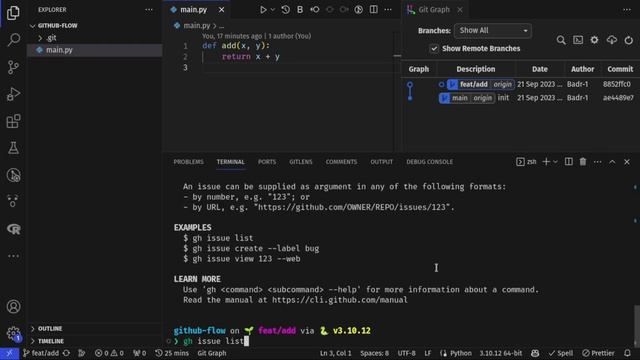The height and width of the screenshot is (360, 640).
Task: Open new terminal profile dropdown arrow
Action: tap(556, 162)
